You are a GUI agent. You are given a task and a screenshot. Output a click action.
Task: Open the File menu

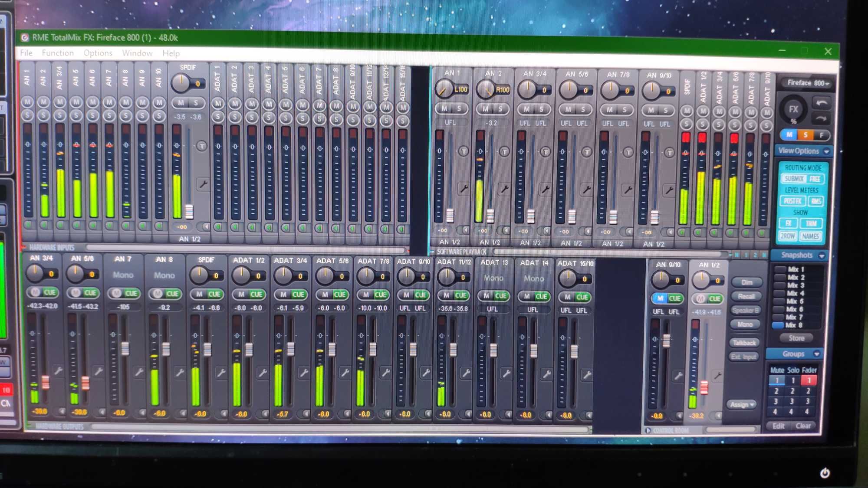26,52
